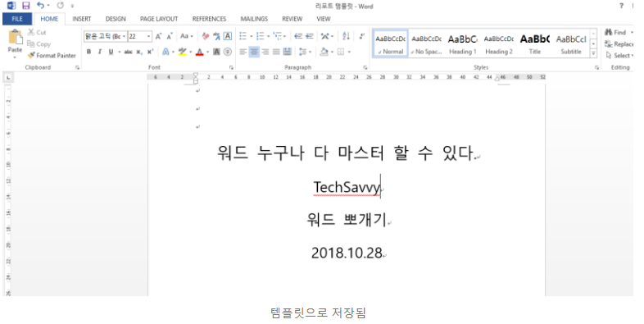Click the Sort A-Z icon
The image size is (644, 324).
[347, 36]
